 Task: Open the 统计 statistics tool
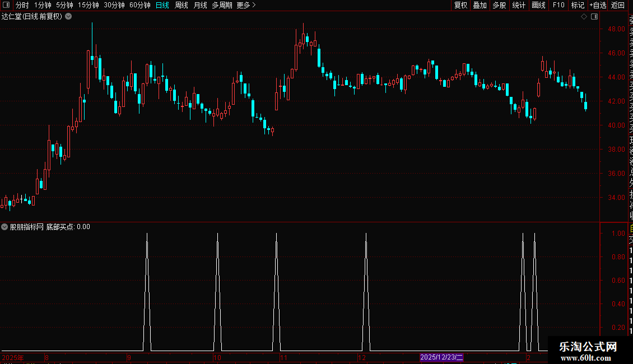(519, 5)
